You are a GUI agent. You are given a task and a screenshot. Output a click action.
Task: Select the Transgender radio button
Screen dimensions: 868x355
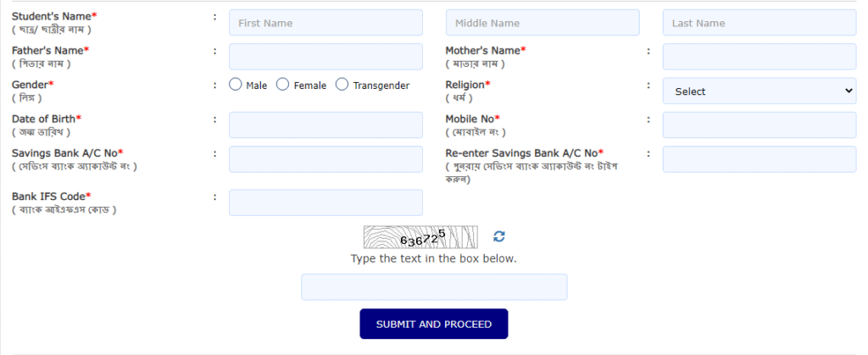[x=342, y=85]
